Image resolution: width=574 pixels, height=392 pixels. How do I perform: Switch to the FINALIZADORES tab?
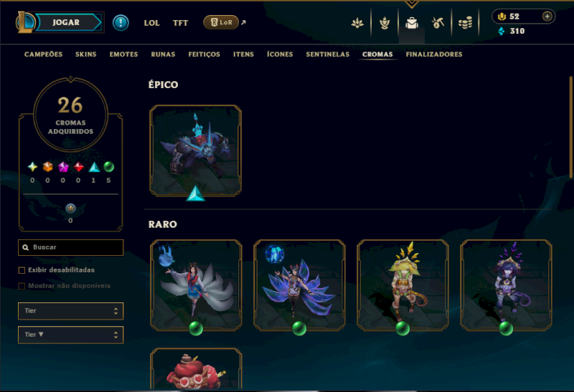pos(434,54)
